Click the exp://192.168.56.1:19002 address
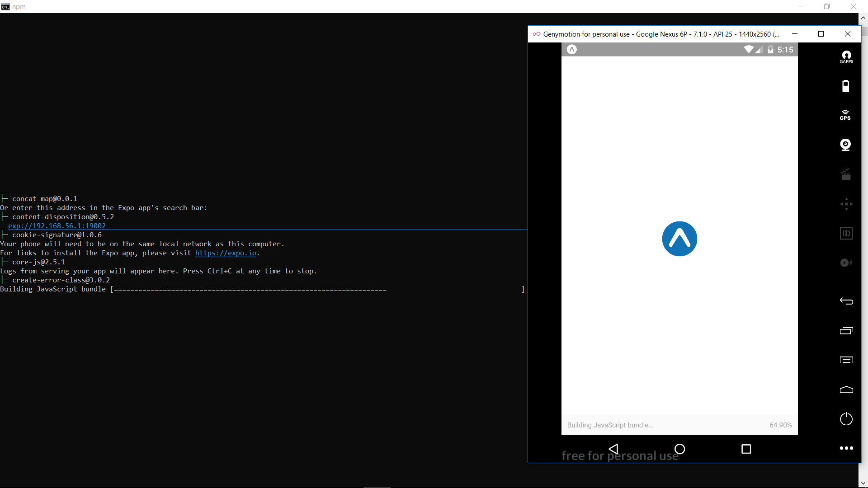Screen dimensions: 868x488 (57, 226)
